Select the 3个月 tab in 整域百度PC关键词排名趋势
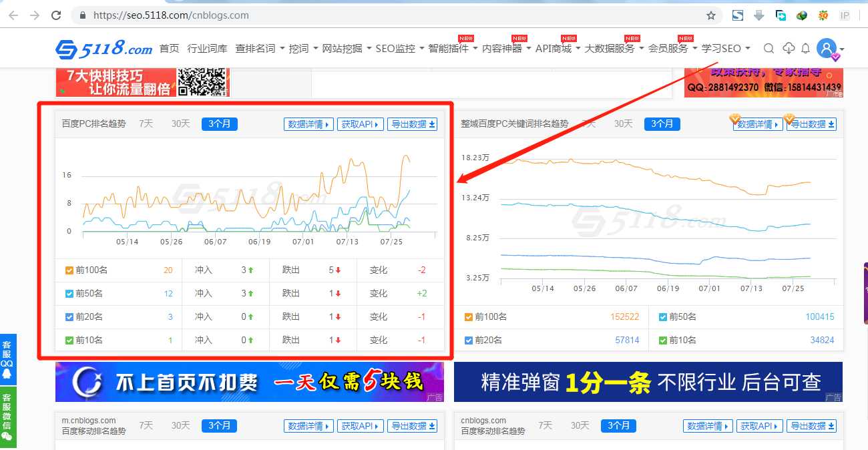This screenshot has width=868, height=450. (x=662, y=124)
